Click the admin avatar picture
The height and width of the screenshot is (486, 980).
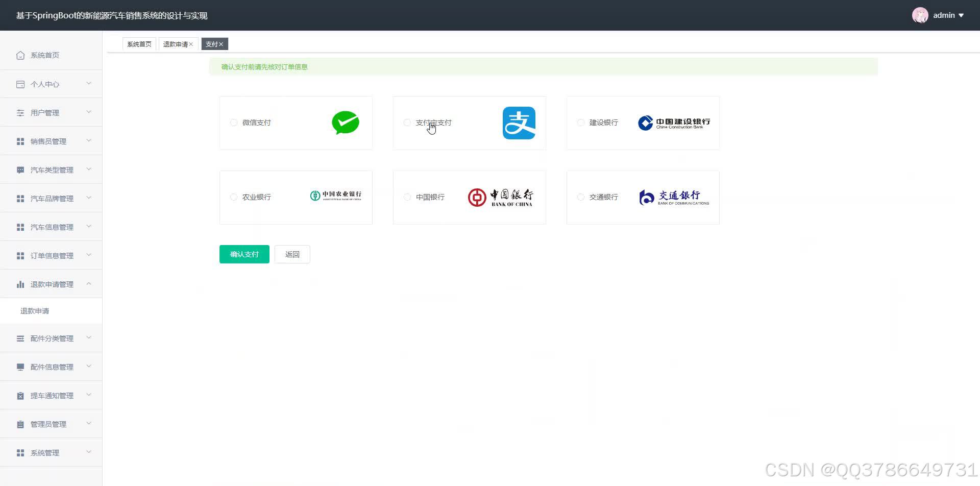(920, 15)
